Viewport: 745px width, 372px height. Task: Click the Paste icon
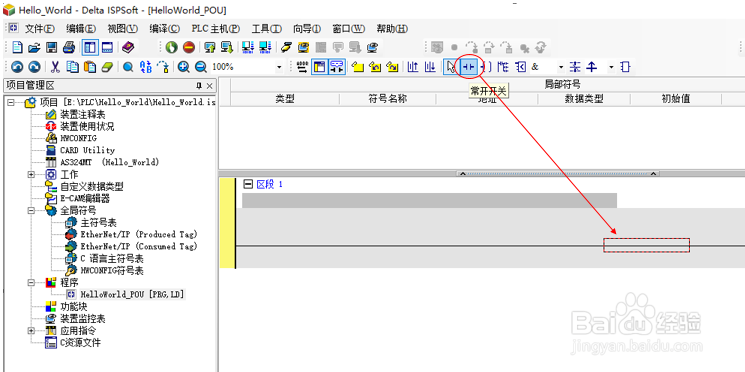point(90,67)
